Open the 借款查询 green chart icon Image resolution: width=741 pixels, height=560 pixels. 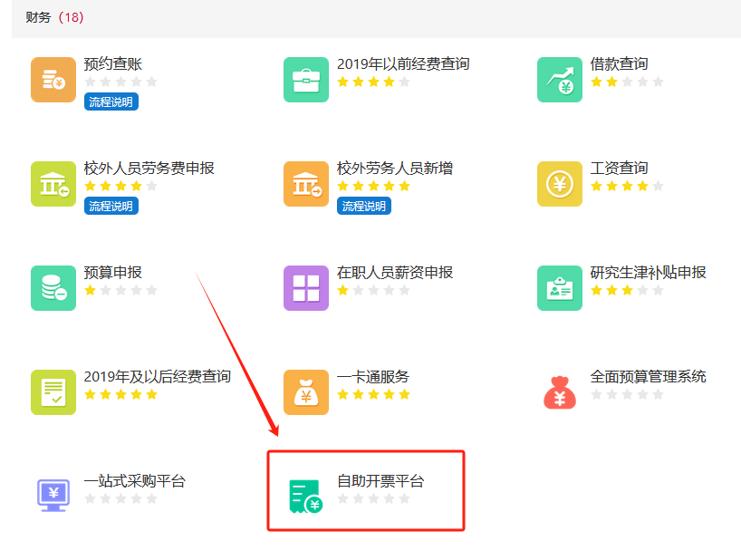tap(560, 80)
